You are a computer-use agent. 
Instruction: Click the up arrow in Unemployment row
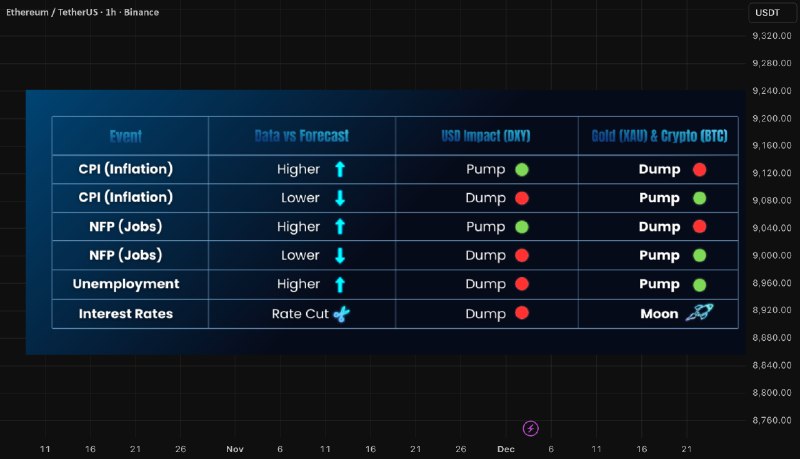[340, 285]
